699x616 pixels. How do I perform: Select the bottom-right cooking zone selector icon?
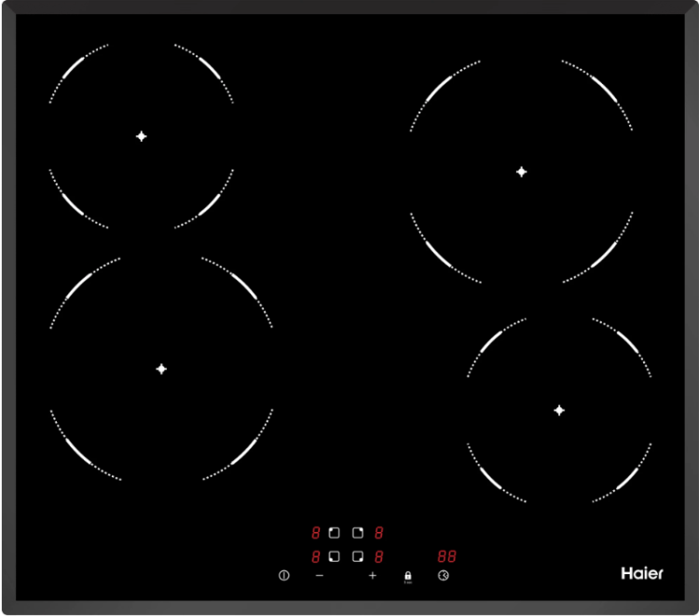click(x=358, y=556)
